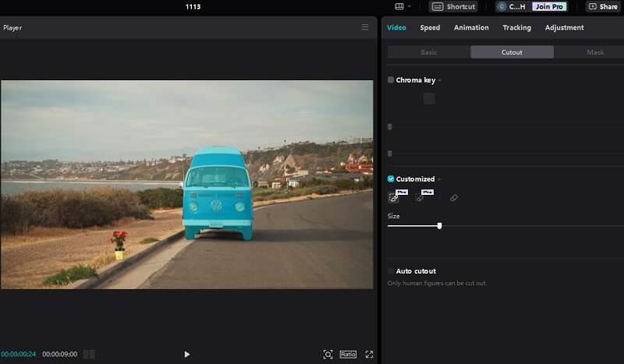Tick the Auto cutout checkbox
624x364 pixels.
[x=391, y=271]
